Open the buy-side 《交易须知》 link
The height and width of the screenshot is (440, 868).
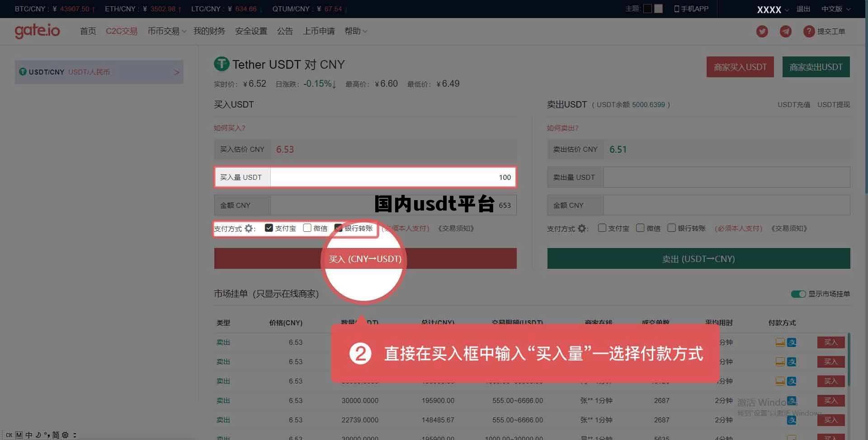(x=456, y=229)
